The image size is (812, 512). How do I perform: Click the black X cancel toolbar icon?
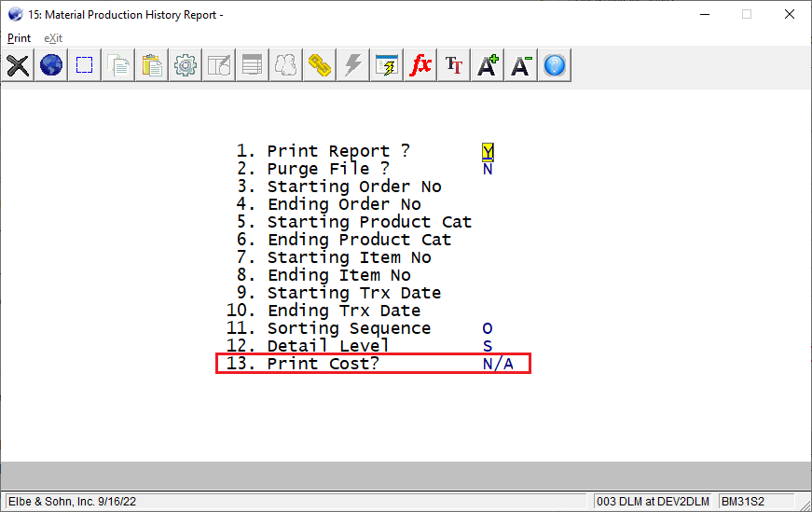pyautogui.click(x=18, y=65)
